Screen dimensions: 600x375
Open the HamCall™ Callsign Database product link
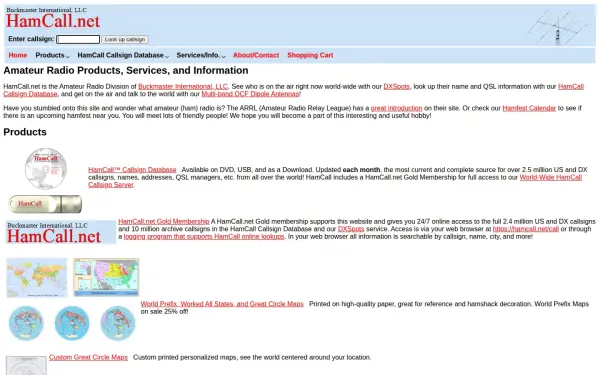tap(132, 170)
